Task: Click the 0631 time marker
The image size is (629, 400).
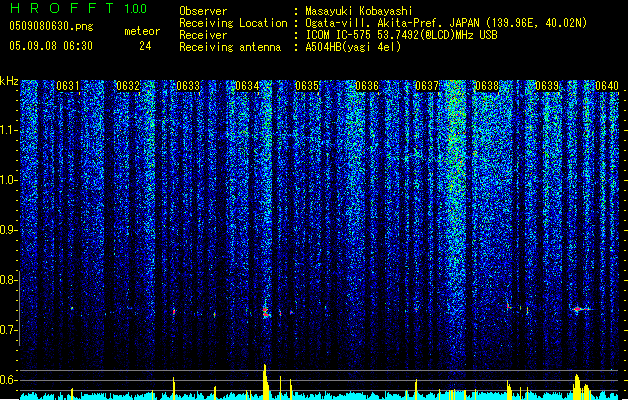Action: (x=68, y=86)
